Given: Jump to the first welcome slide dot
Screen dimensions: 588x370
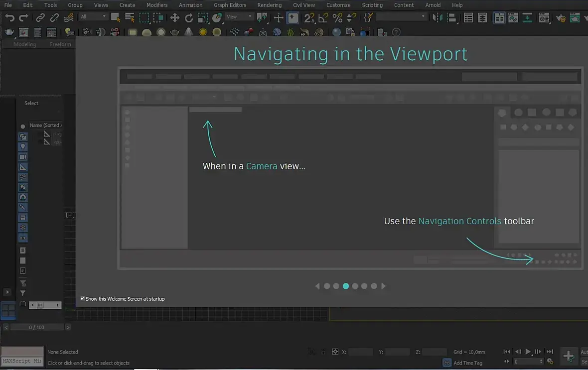Looking at the screenshot, I should 327,286.
